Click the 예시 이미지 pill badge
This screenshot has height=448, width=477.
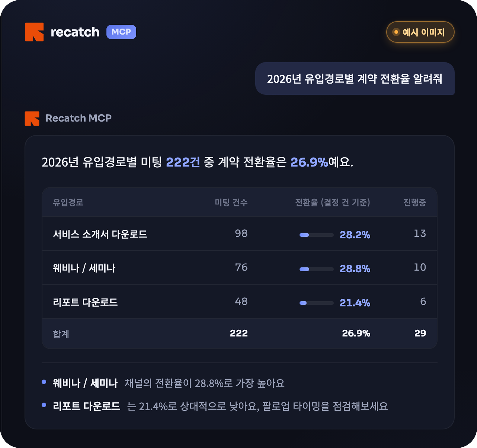(x=420, y=32)
